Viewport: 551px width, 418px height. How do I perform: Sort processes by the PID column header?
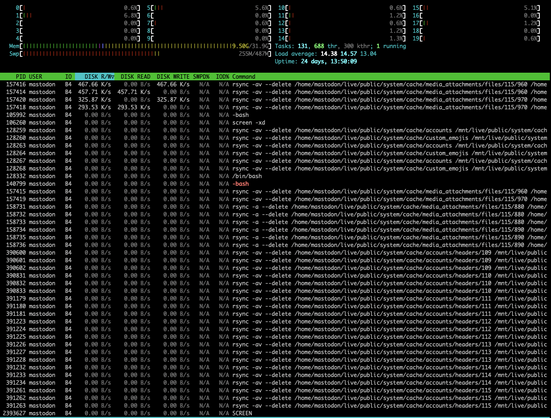pos(20,77)
